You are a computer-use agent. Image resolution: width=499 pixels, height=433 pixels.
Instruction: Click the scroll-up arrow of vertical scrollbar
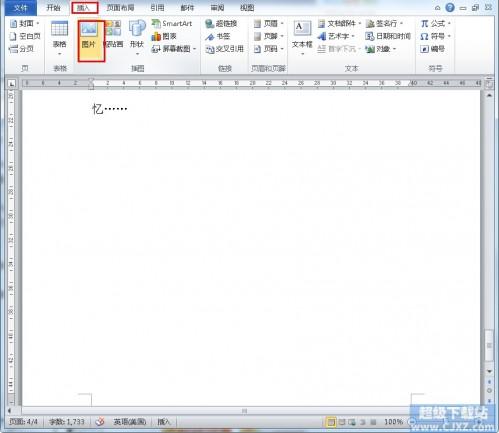[x=489, y=95]
